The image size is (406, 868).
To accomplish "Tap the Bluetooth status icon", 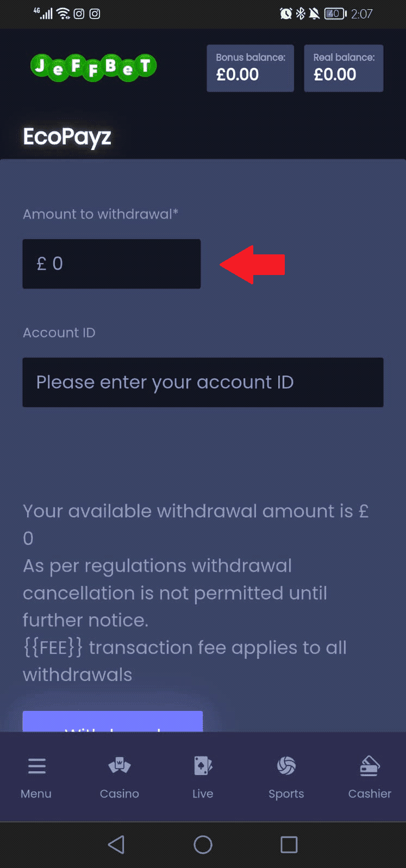I will [x=301, y=14].
